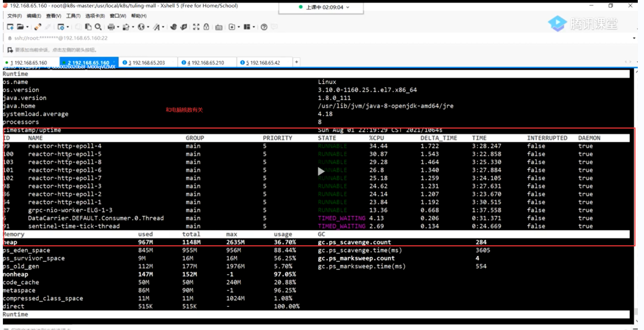Click the systemload.average value 4.18
Viewport: 644px width, 330px height.
(325, 114)
